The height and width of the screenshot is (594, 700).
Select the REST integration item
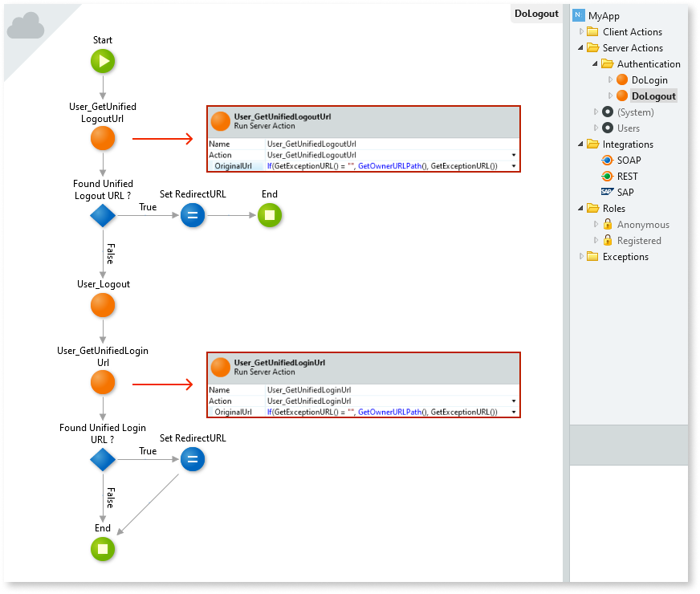point(628,177)
